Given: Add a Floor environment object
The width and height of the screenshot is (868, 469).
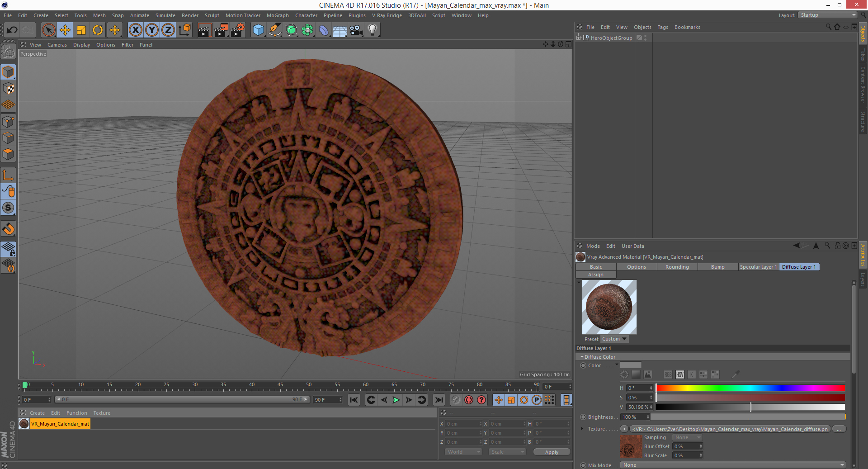Looking at the screenshot, I should pyautogui.click(x=340, y=30).
